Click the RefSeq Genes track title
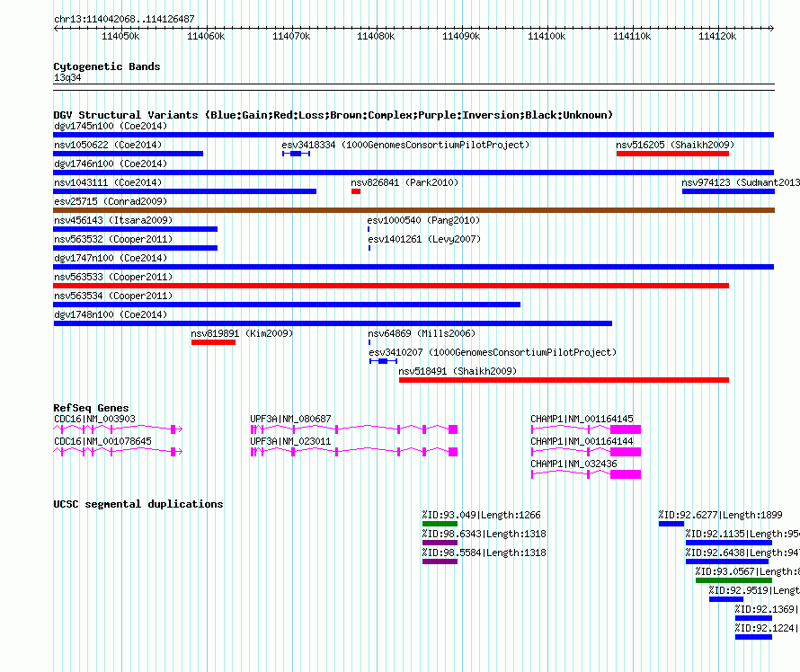This screenshot has height=672, width=800. (91, 408)
